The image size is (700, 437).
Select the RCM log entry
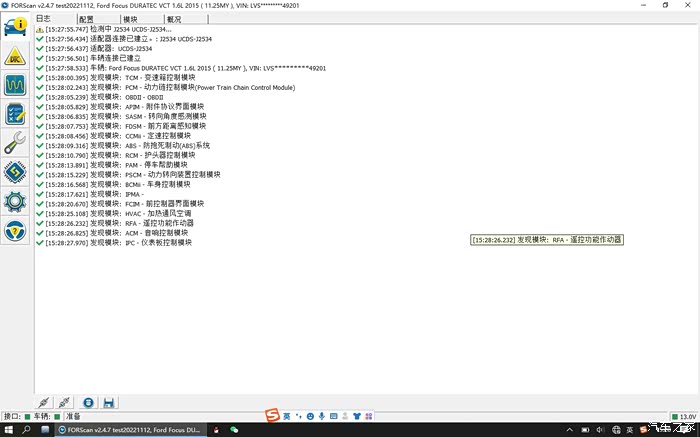tap(116, 155)
